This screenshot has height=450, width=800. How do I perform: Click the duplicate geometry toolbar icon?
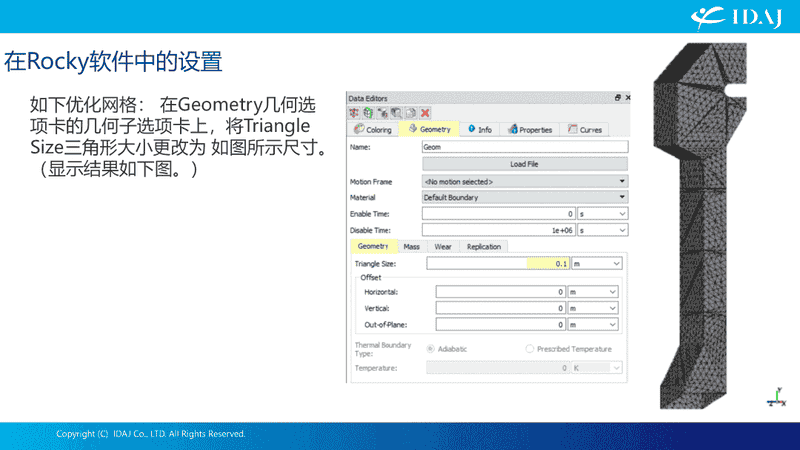[411, 113]
